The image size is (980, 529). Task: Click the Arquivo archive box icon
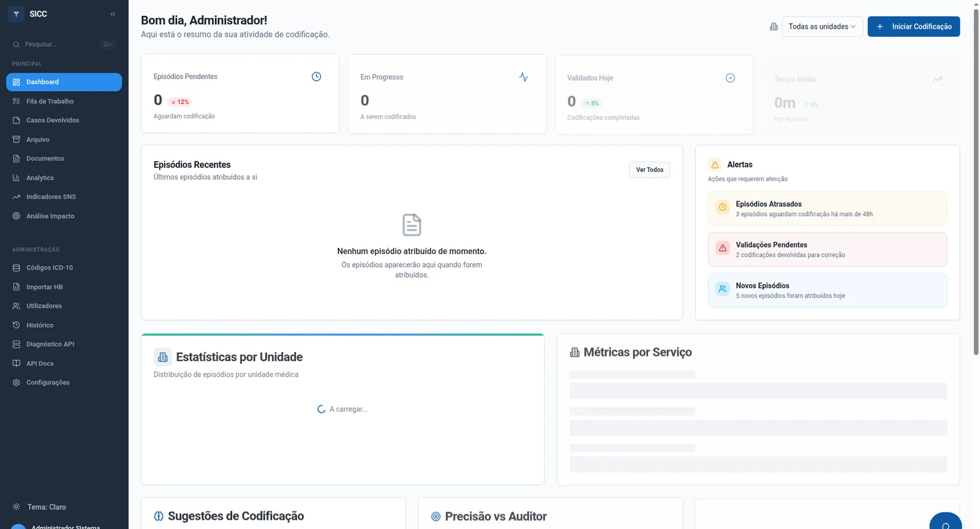pos(17,140)
